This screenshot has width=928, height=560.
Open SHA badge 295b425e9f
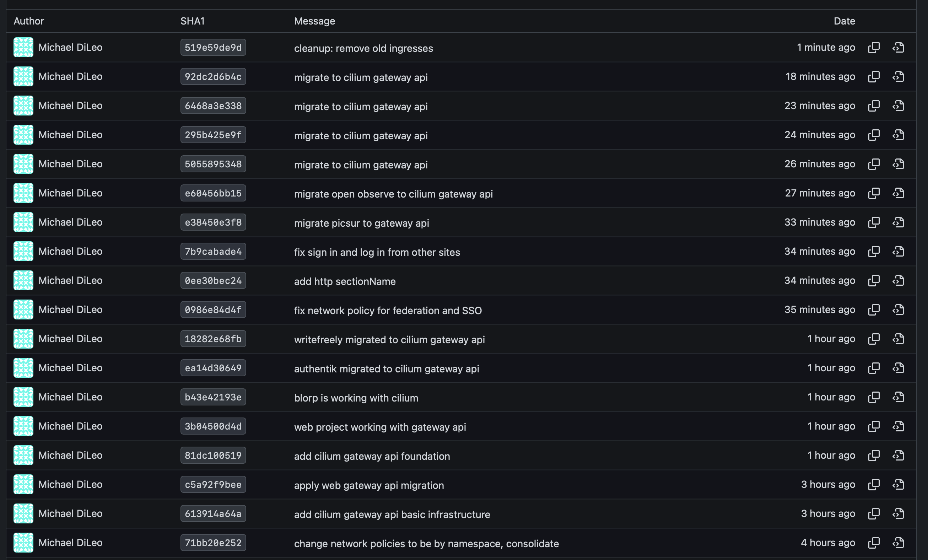(x=213, y=135)
